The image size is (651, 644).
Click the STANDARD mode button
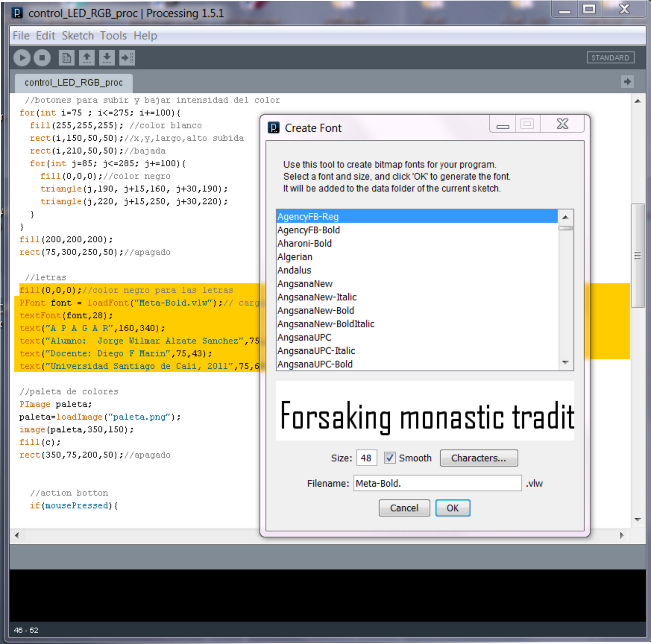tap(610, 58)
